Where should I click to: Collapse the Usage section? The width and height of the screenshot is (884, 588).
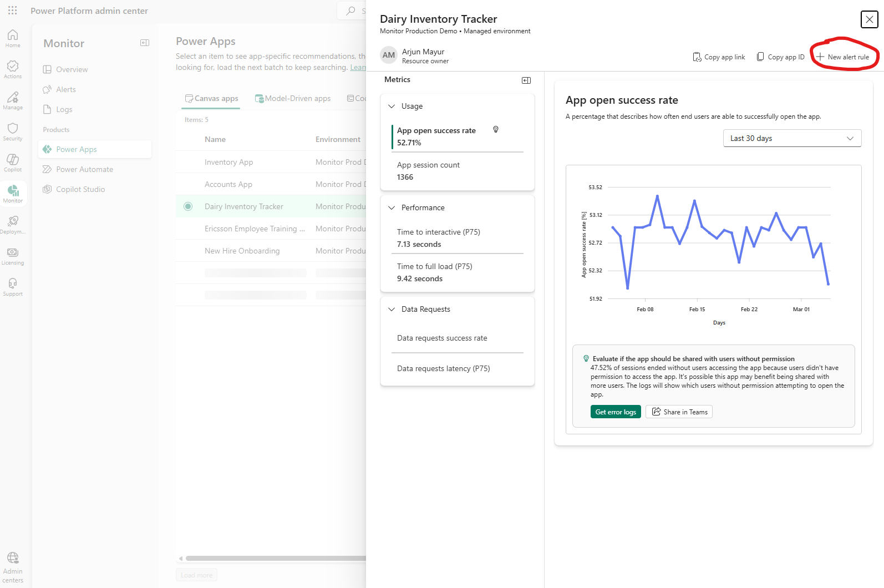(392, 106)
